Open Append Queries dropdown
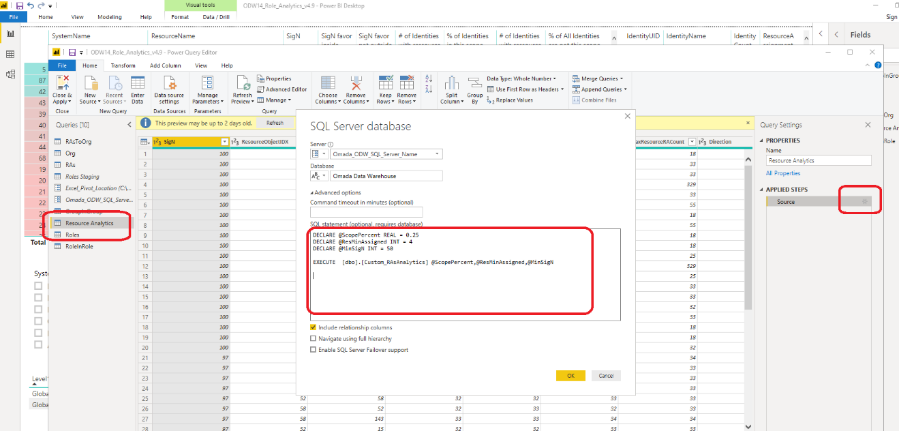The width and height of the screenshot is (899, 431). coord(600,89)
